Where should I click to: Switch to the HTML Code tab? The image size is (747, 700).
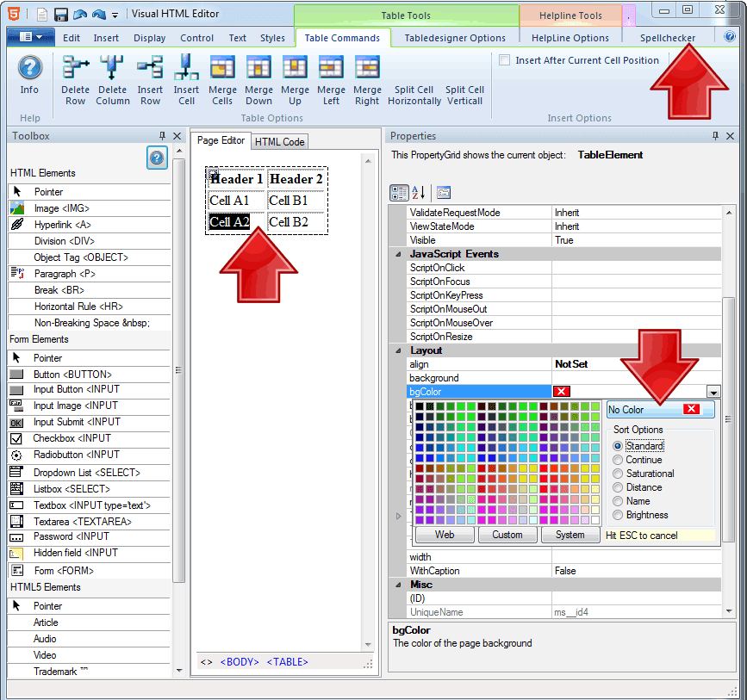pyautogui.click(x=279, y=141)
